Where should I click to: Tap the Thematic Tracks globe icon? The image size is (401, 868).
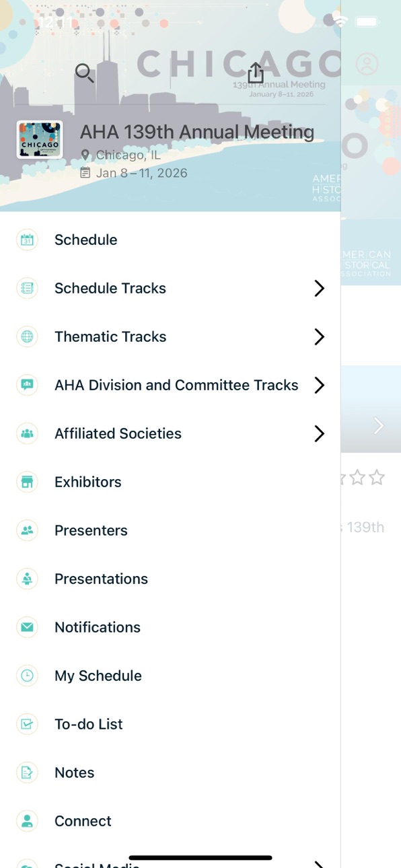click(27, 336)
